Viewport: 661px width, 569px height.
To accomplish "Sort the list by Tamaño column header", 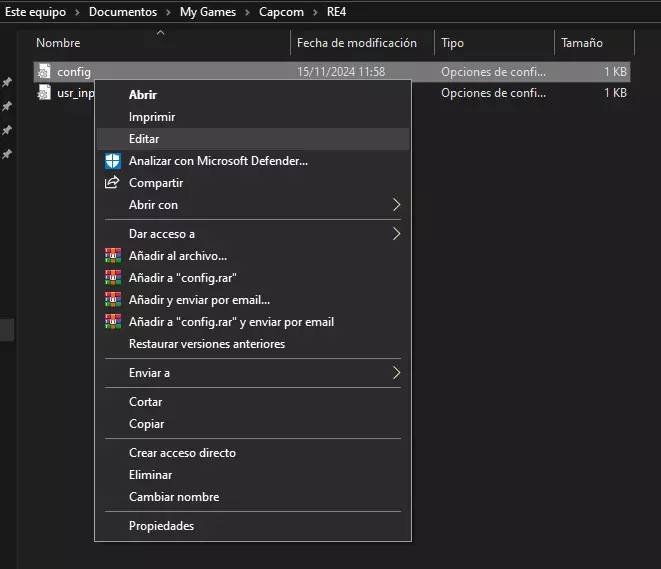I will click(x=581, y=43).
